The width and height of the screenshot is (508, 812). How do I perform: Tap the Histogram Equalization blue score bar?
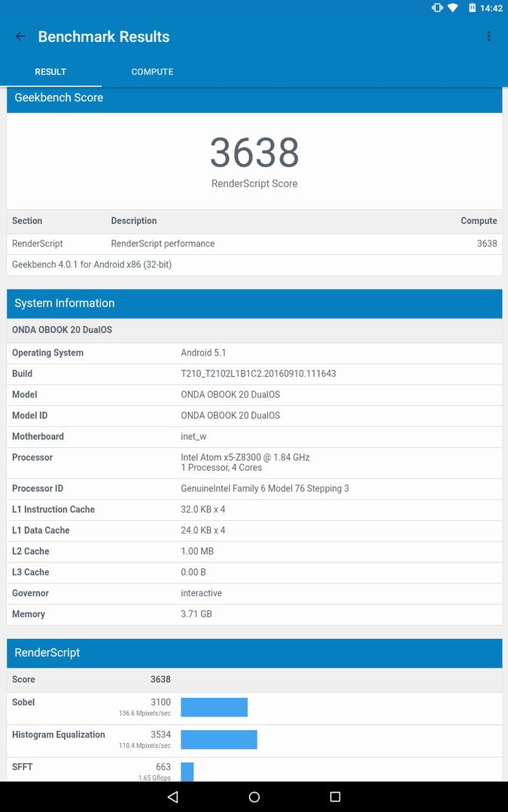click(x=219, y=740)
